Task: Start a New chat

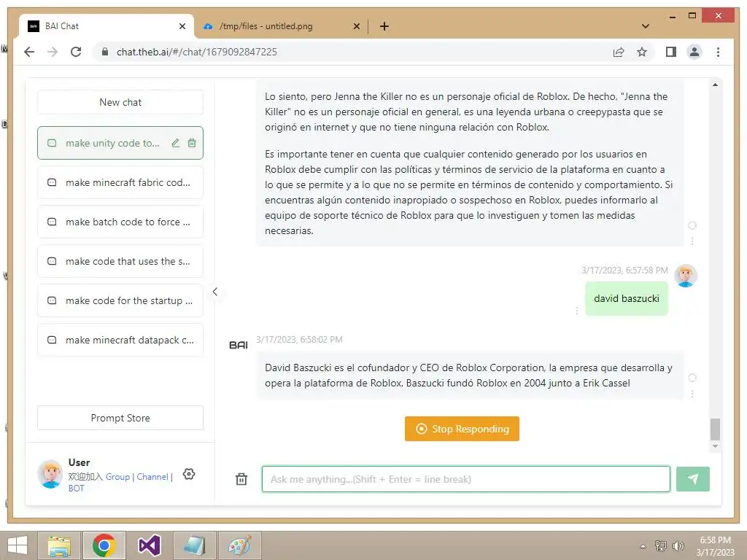Action: tap(120, 102)
